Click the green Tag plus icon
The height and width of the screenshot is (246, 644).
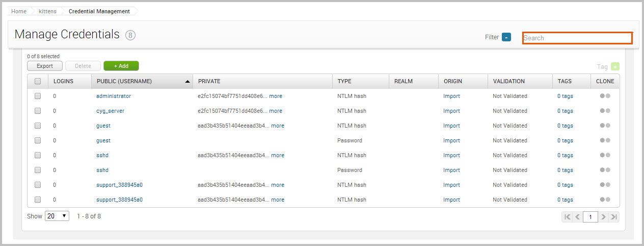[615, 66]
